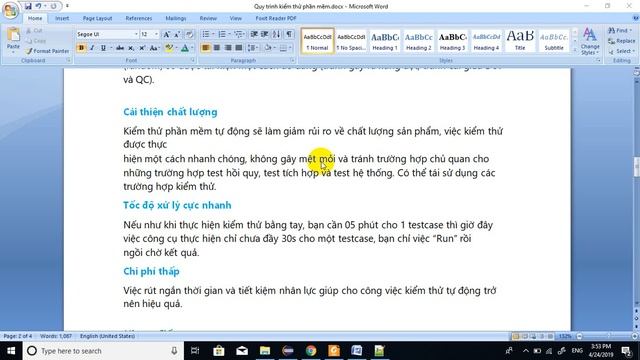The image size is (640, 360).
Task: Apply strikethrough formatting
Action: [x=120, y=48]
